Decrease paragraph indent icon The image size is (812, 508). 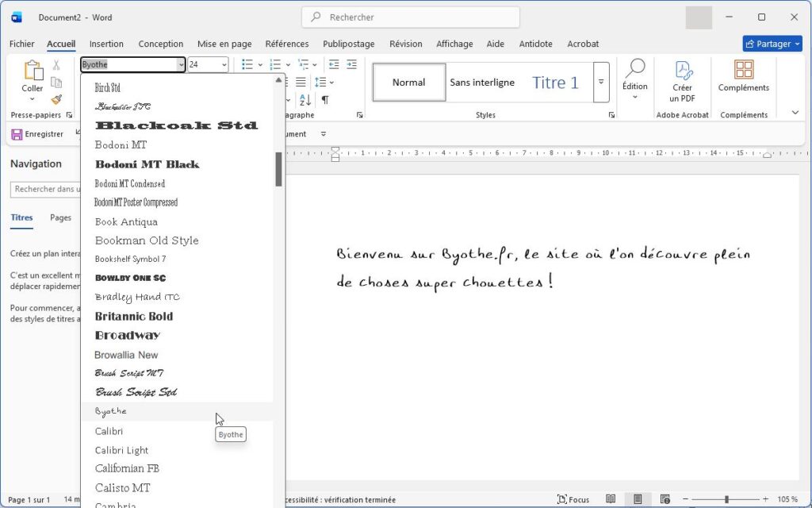334,64
